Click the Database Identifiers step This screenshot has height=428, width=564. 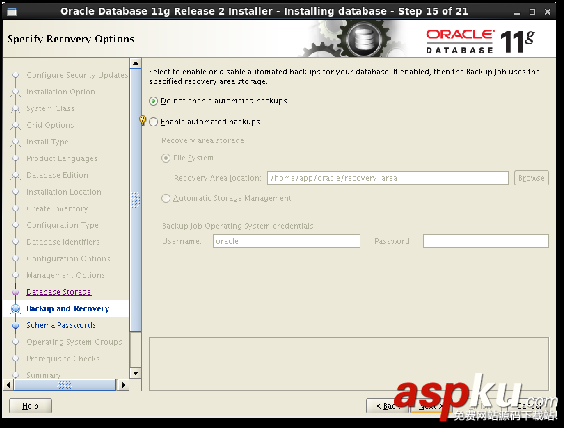tap(63, 242)
